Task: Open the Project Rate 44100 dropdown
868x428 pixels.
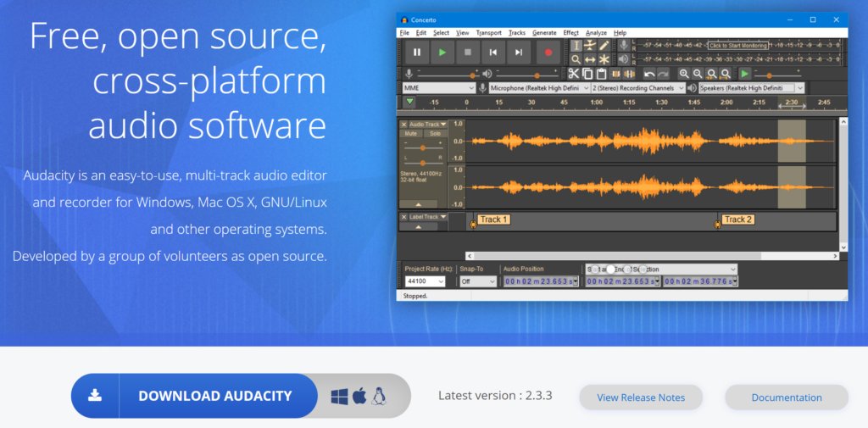Action: pyautogui.click(x=426, y=281)
